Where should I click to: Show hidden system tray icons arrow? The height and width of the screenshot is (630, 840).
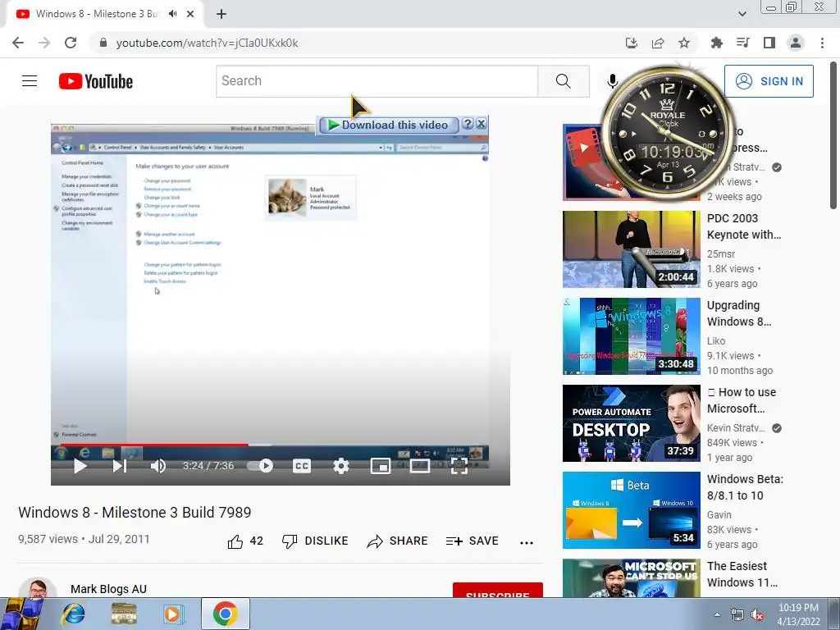717,614
